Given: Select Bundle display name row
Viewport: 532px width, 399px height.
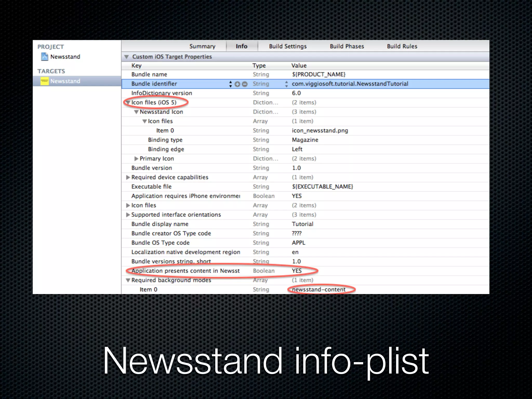Looking at the screenshot, I should tap(305, 224).
